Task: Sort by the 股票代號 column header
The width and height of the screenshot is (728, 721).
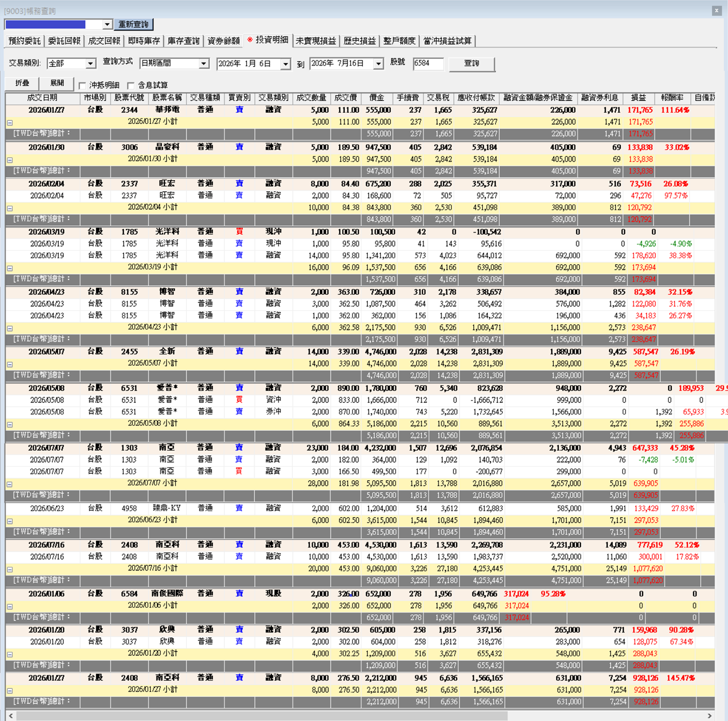Action: coord(130,98)
